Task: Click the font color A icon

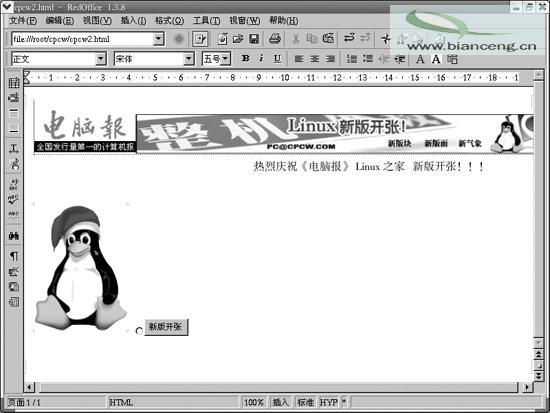Action: click(x=420, y=59)
